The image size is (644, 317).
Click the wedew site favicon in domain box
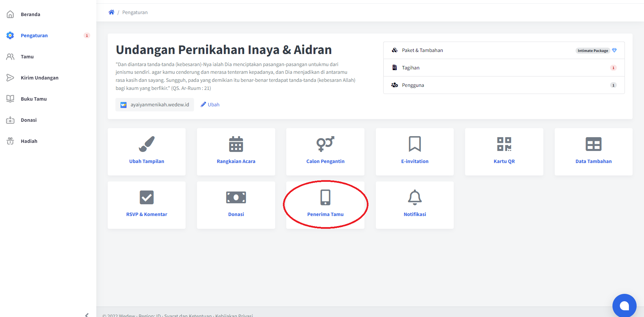pyautogui.click(x=123, y=105)
